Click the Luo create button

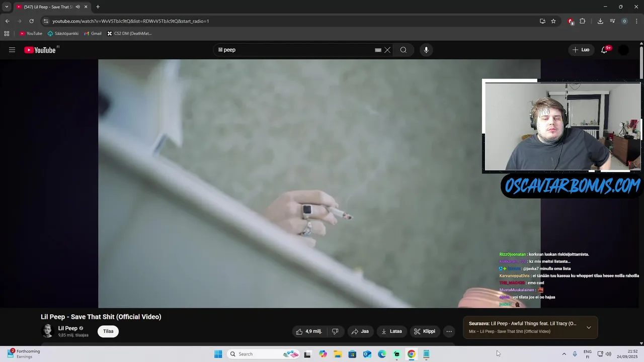pos(581,50)
